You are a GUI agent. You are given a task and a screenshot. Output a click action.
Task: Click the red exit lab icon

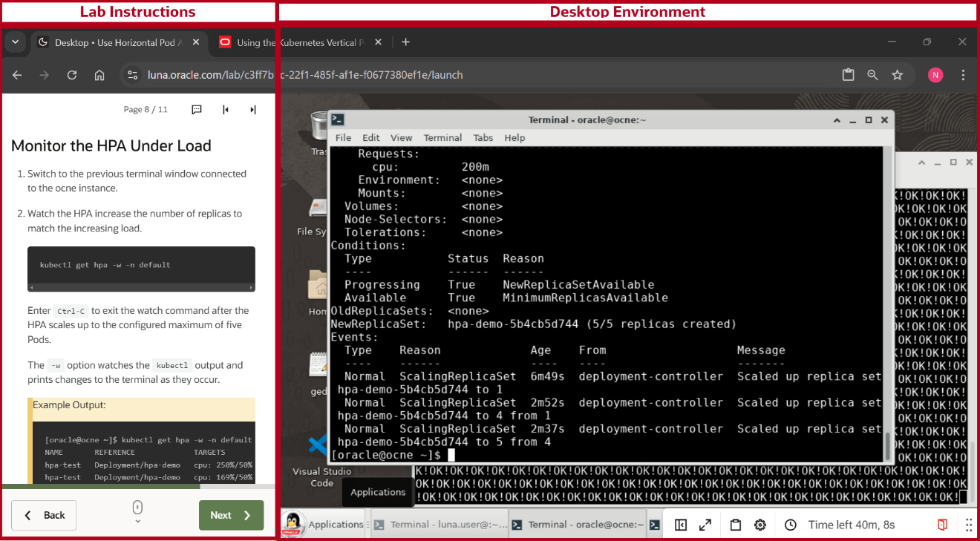point(942,525)
